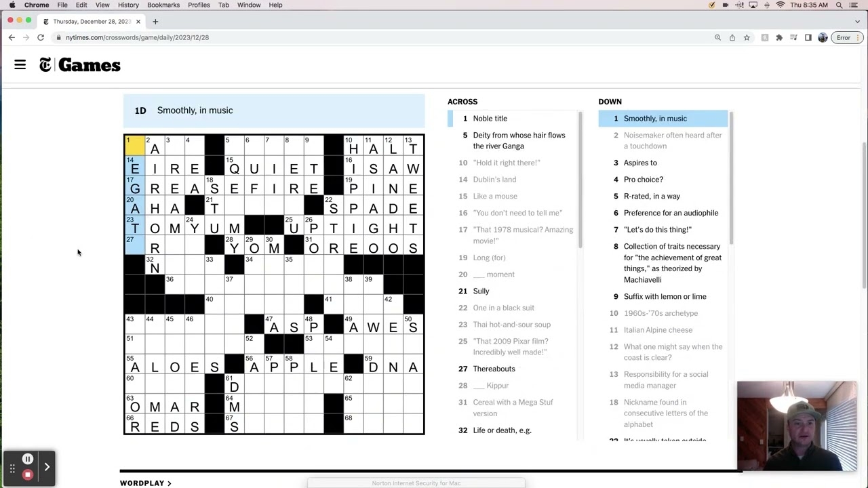
Task: Click the Chrome profile avatar
Action: coord(823,37)
